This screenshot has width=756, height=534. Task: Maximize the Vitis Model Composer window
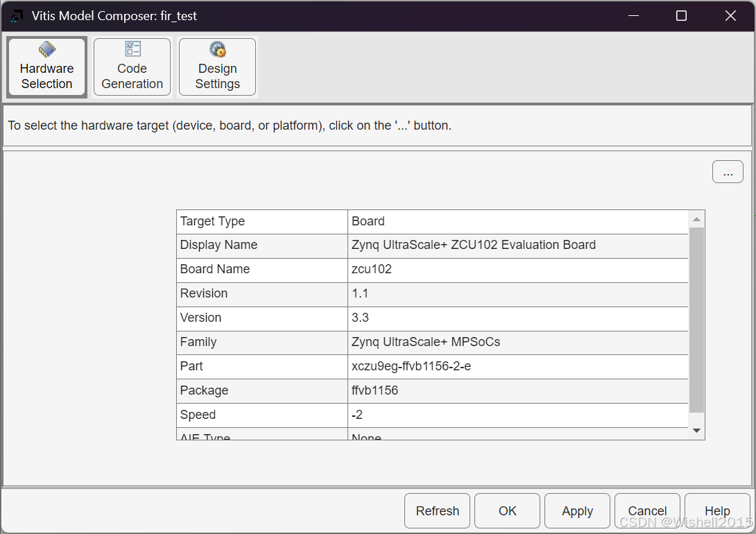[x=681, y=16]
